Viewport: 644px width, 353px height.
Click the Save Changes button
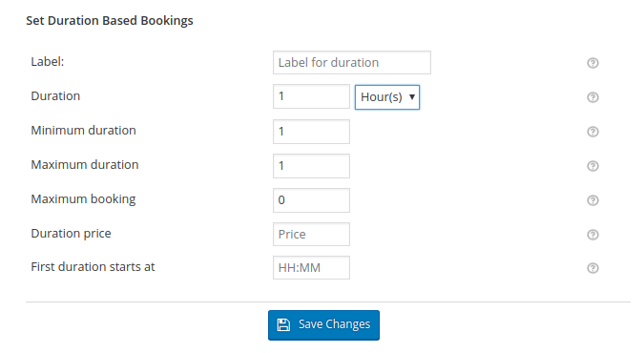(323, 325)
